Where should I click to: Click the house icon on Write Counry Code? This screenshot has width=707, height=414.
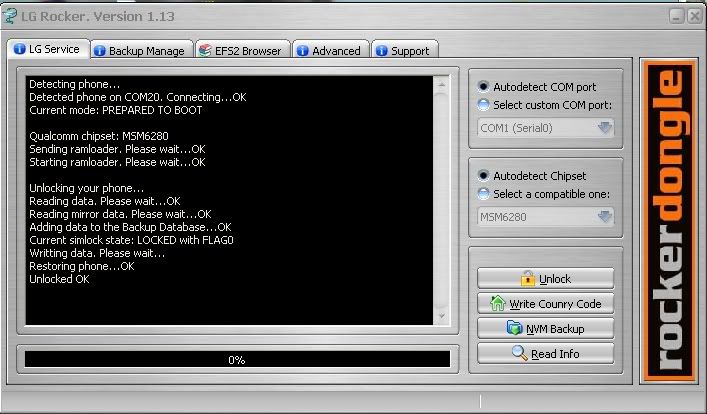click(497, 304)
